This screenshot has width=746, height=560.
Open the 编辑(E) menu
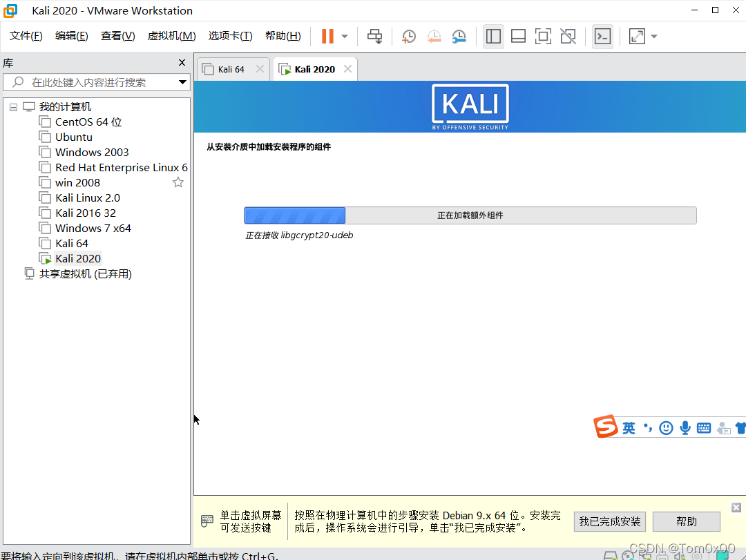pyautogui.click(x=71, y=36)
